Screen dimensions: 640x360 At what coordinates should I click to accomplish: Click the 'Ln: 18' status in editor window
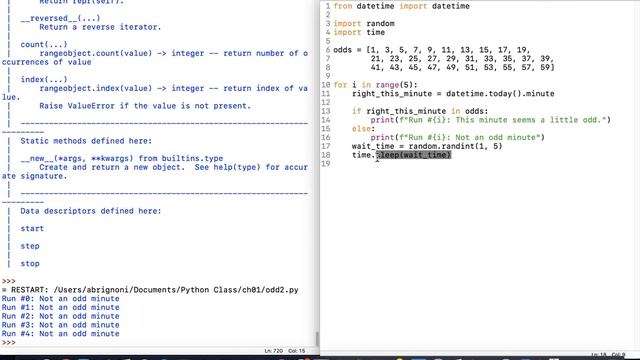pos(599,354)
